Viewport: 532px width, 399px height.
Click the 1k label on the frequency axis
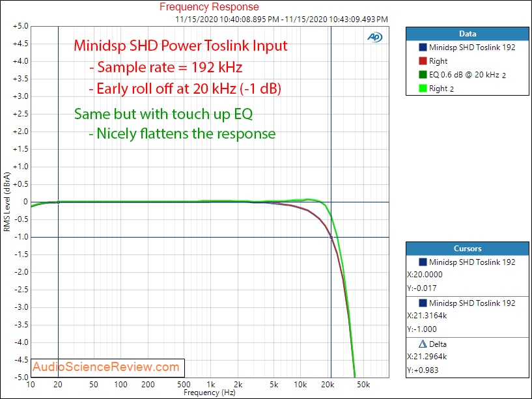pyautogui.click(x=211, y=385)
